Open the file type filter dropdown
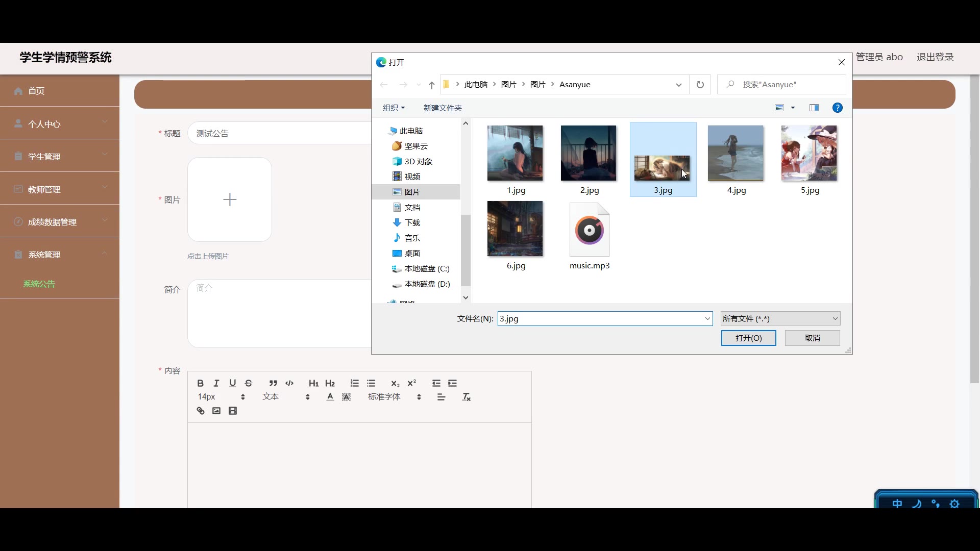This screenshot has height=551, width=980. [780, 318]
